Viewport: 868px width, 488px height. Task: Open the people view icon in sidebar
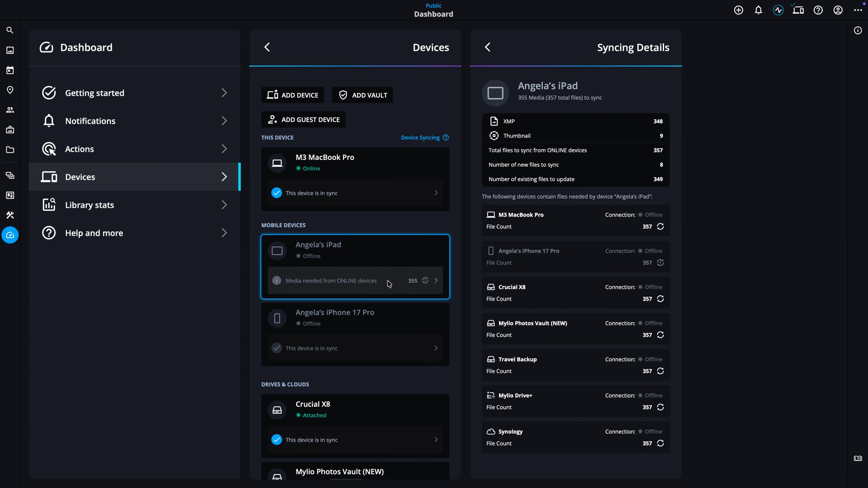tap(10, 110)
